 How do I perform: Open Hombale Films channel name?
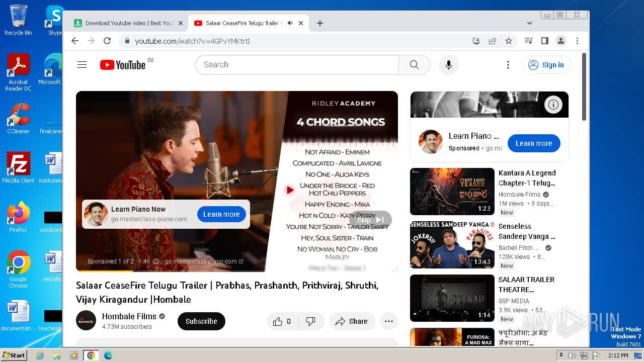[129, 316]
